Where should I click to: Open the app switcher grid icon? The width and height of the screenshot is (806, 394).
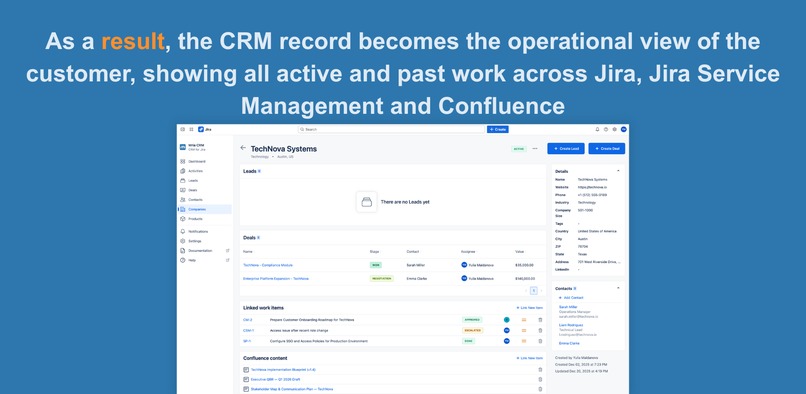coord(191,130)
